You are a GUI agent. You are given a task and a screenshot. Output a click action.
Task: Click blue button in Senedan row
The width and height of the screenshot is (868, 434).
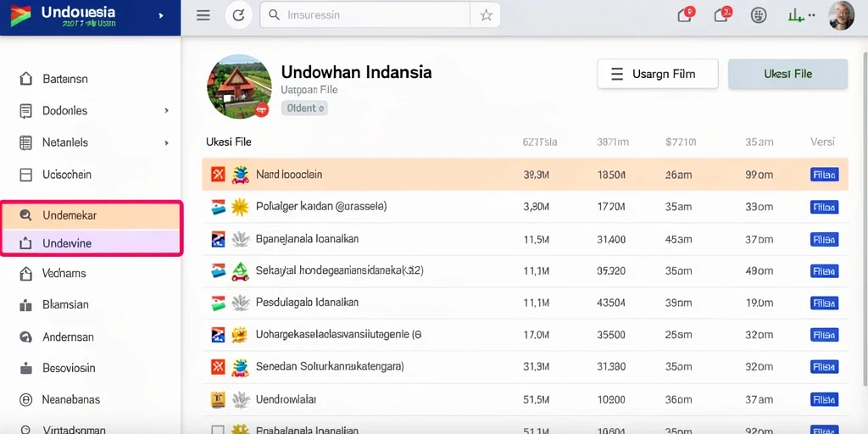824,366
